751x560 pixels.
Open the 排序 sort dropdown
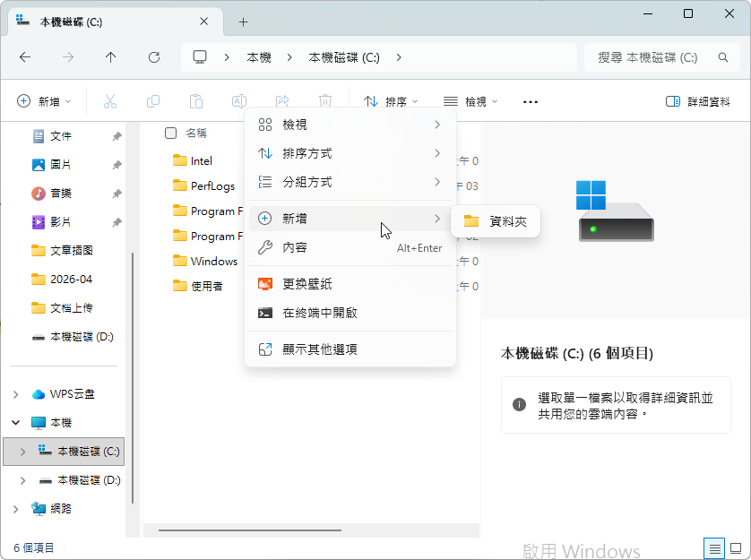[392, 102]
